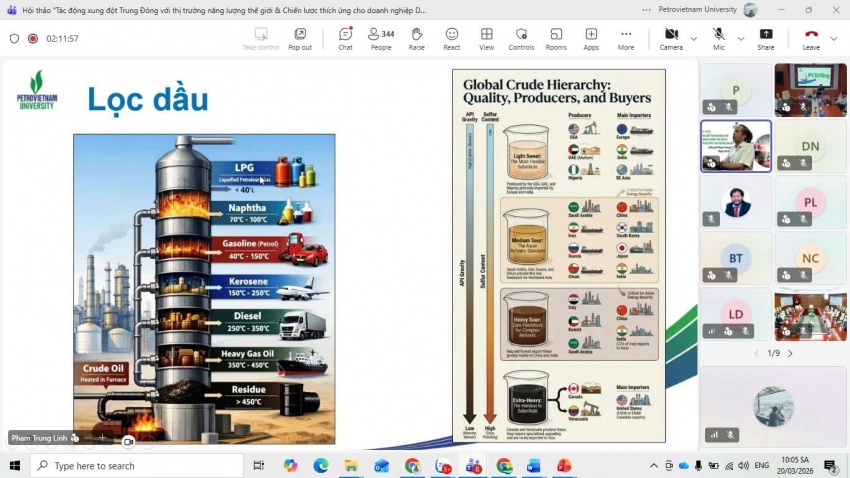Pop out the shared content
This screenshot has width=850, height=478.
coord(300,39)
